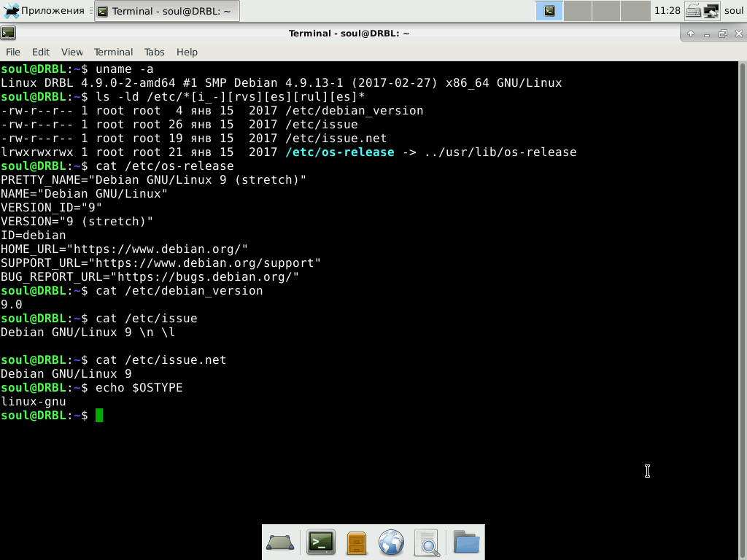
Task: Maximize the Terminal window
Action: click(x=723, y=34)
